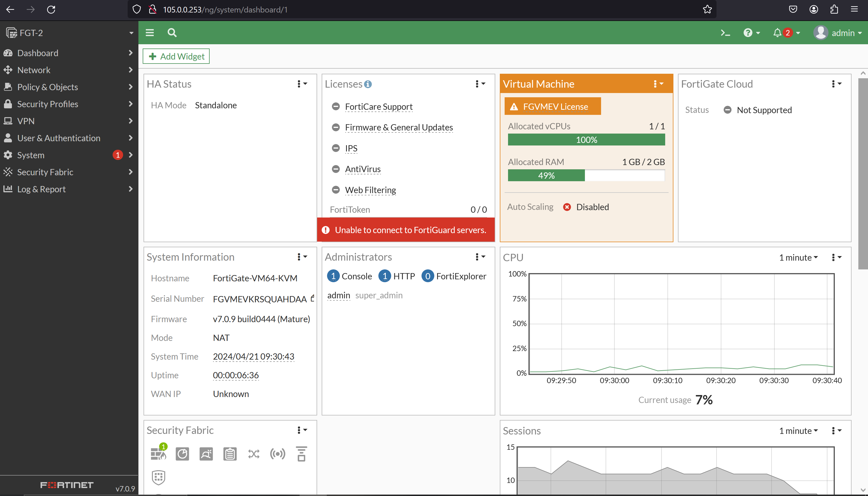Expand the System menu
This screenshot has height=496, width=868.
pyautogui.click(x=69, y=155)
